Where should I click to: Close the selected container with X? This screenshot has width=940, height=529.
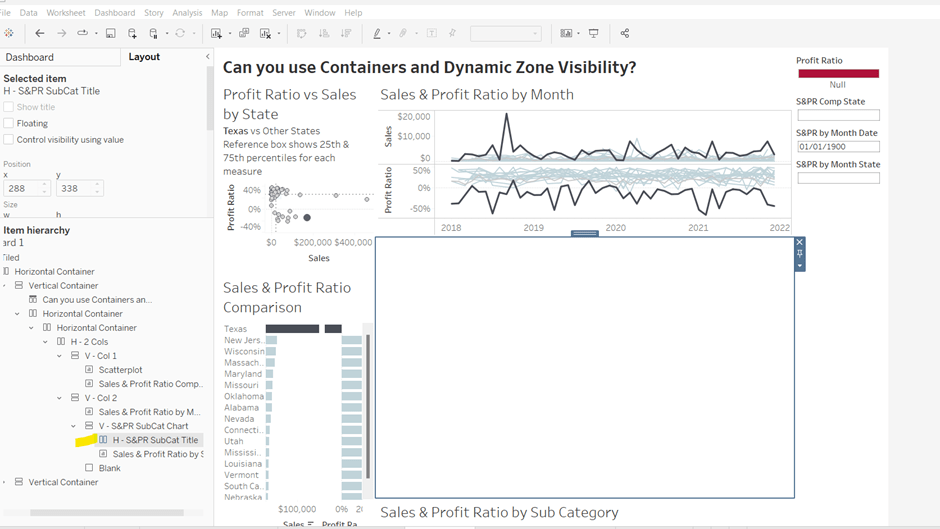click(800, 242)
